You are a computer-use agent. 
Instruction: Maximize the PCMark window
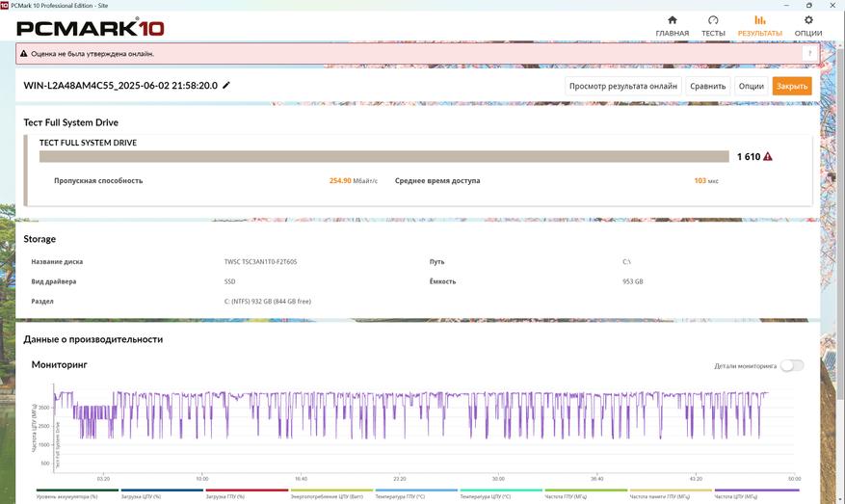pos(809,5)
